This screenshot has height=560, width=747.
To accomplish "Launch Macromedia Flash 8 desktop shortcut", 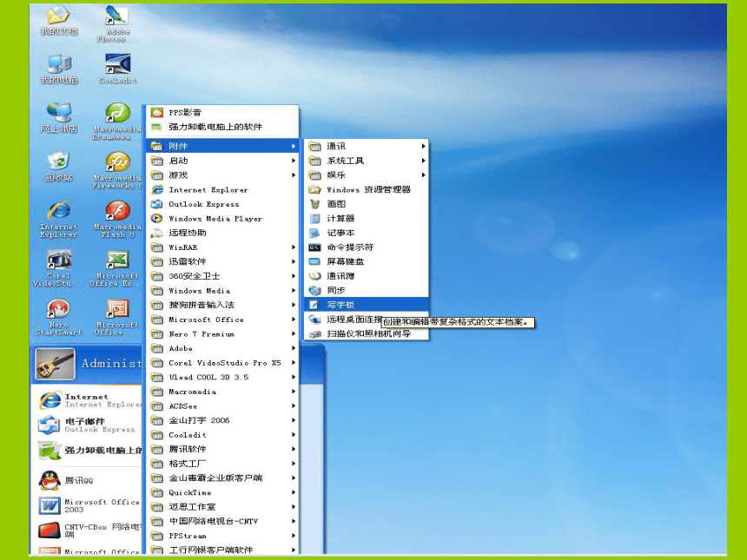I will pos(117,219).
